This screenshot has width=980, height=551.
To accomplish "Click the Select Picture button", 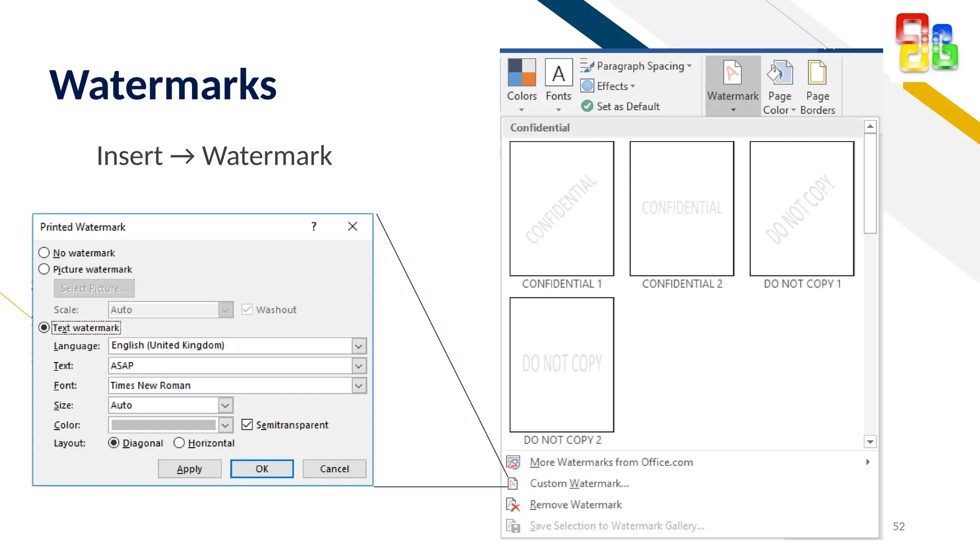I will pos(94,288).
